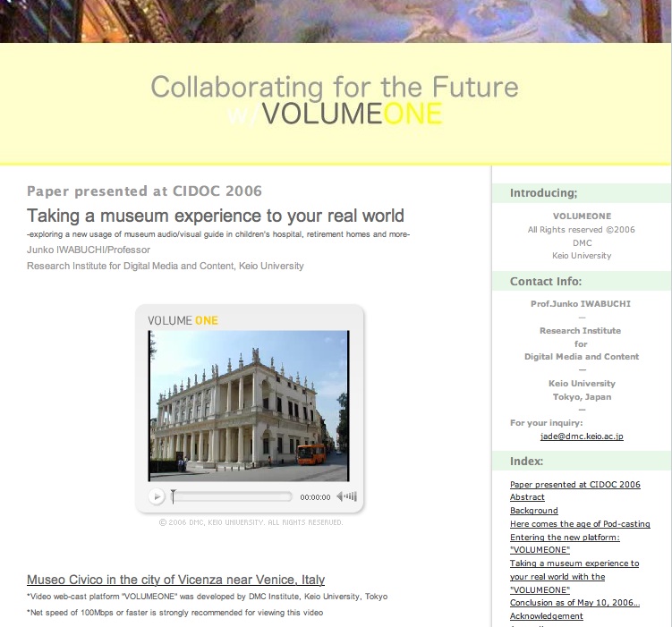Play the VOLUME ONE video

point(157,496)
